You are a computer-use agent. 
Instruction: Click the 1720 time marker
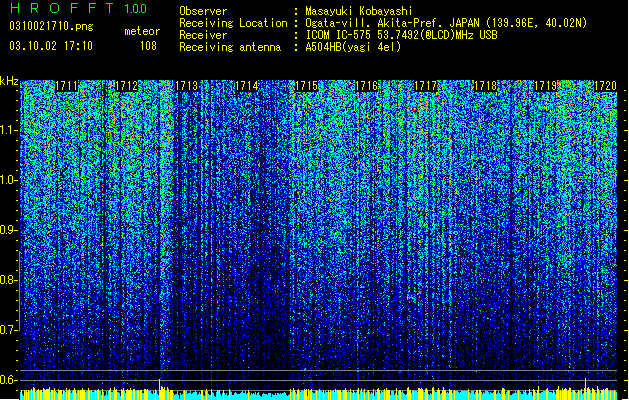(605, 86)
